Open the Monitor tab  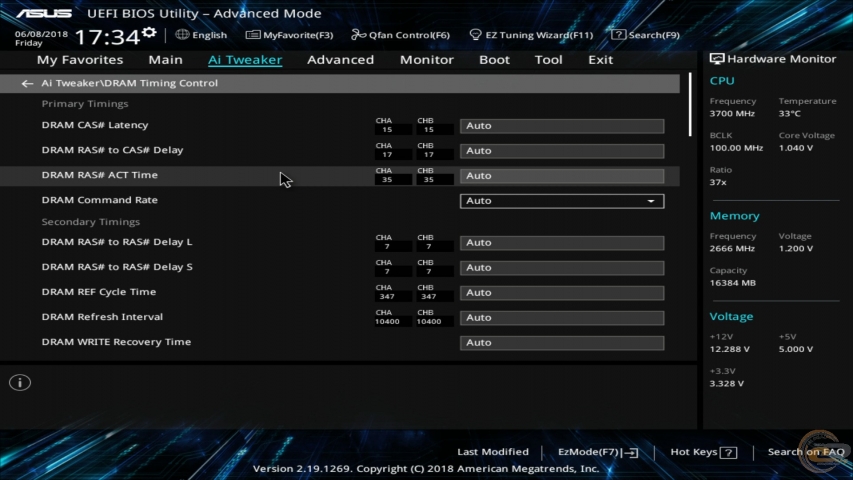coord(426,60)
